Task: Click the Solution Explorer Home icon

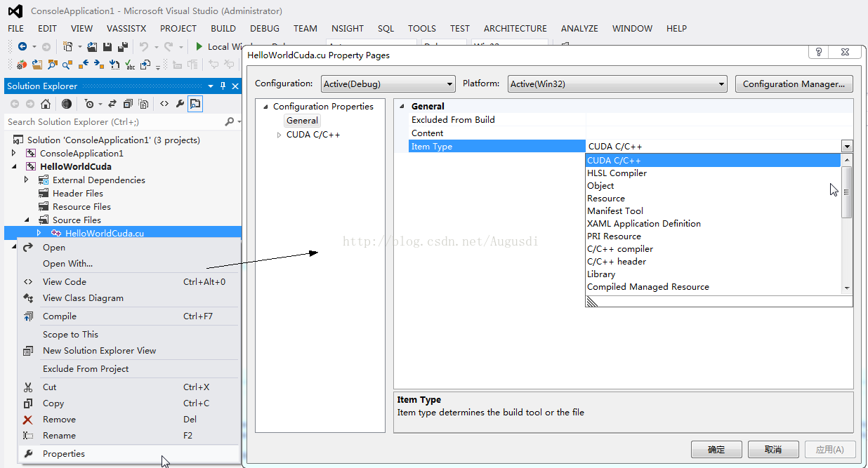Action: 46,104
